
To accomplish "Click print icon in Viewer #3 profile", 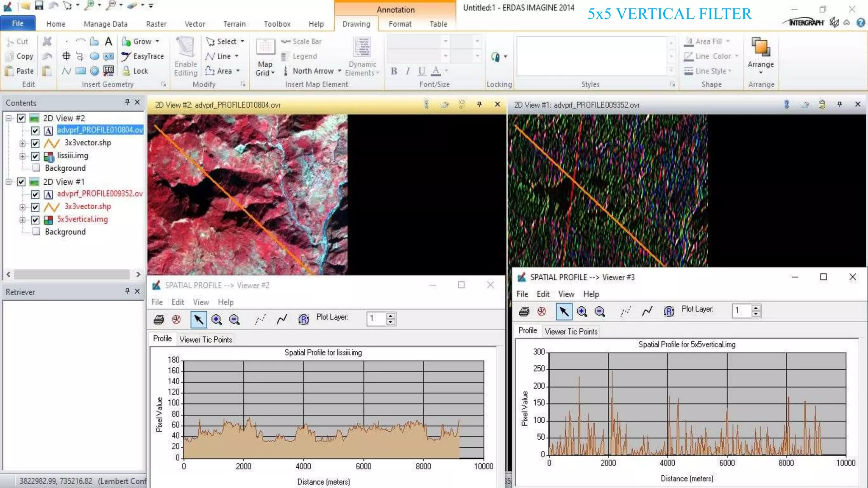I will click(524, 312).
